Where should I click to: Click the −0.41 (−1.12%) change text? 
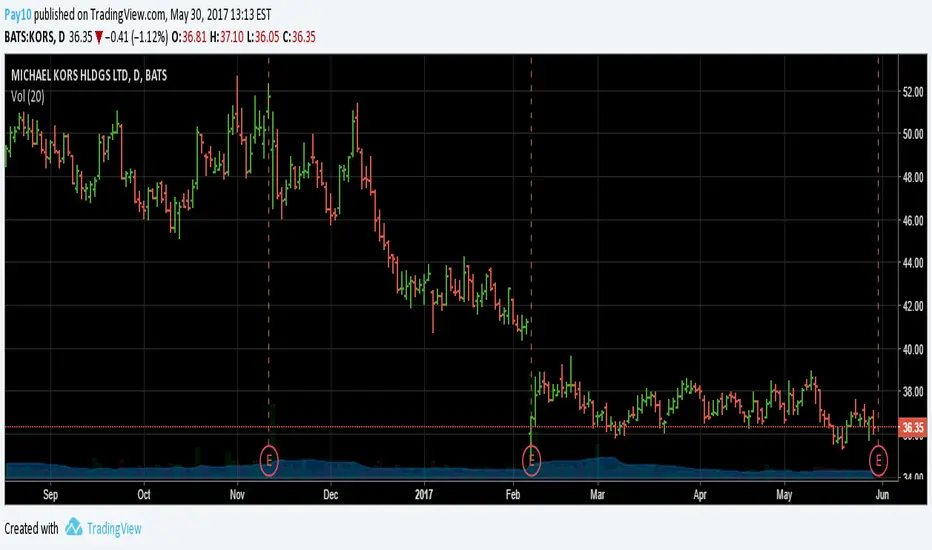coord(136,37)
